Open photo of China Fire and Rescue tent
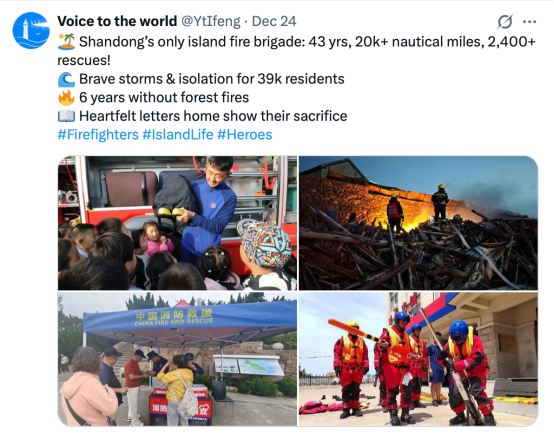 pyautogui.click(x=177, y=359)
